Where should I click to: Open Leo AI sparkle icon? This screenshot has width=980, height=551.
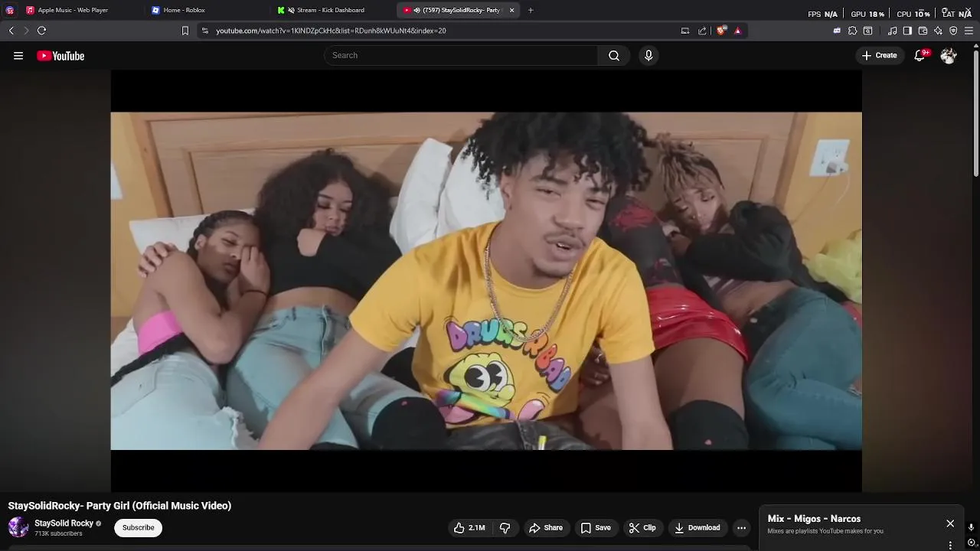(938, 31)
